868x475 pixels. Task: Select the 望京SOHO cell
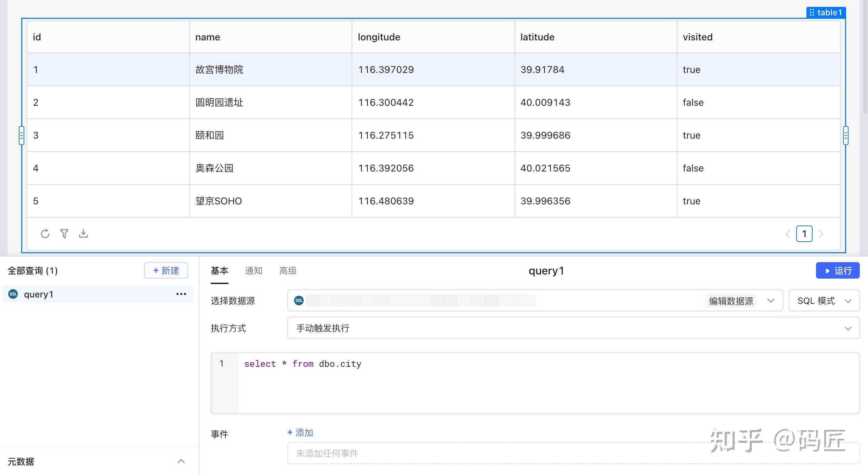(271, 201)
